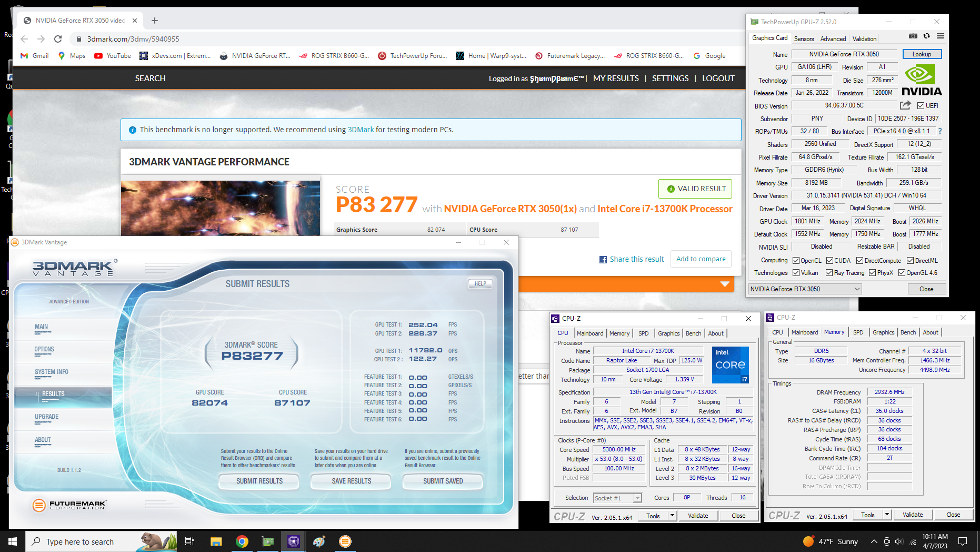Click the Lookup button in GPU-Z

coord(922,54)
